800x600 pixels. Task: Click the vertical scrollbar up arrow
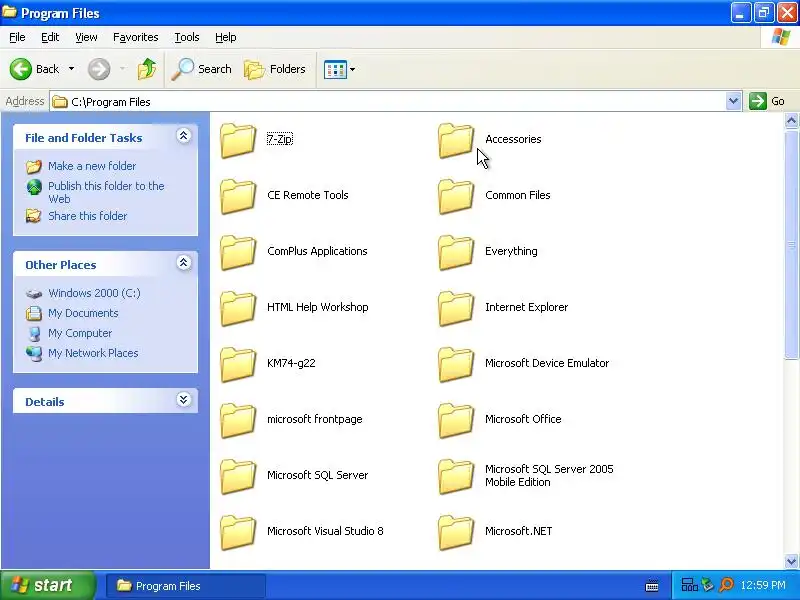pyautogui.click(x=791, y=121)
